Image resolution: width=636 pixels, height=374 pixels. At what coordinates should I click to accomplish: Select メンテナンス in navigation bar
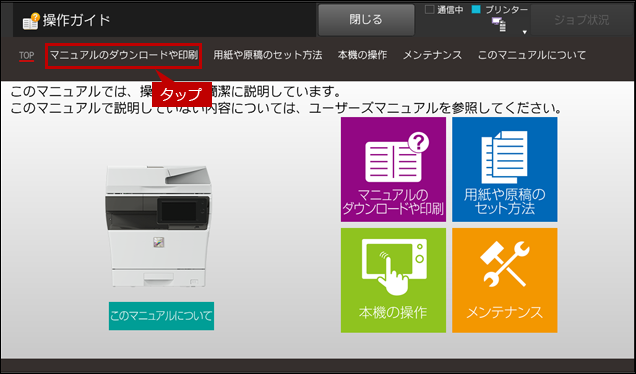click(432, 55)
